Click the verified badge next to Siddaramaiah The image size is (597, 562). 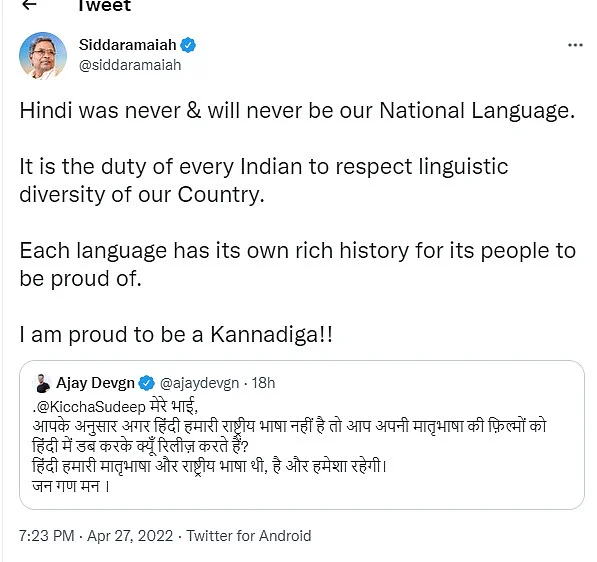pos(188,45)
